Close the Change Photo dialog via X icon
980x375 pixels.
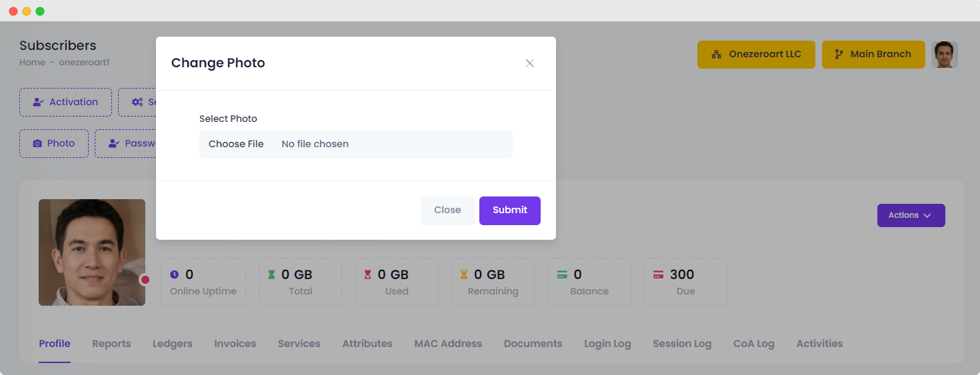point(529,63)
